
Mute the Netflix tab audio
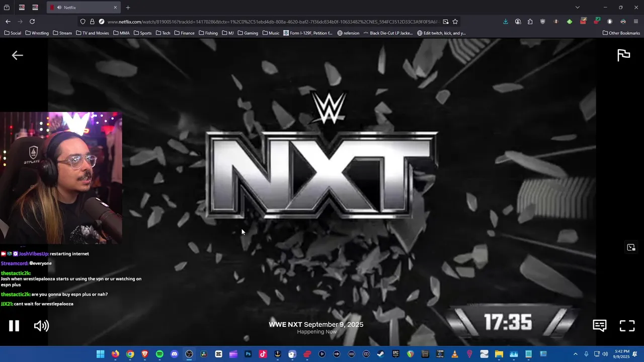pos(59,8)
